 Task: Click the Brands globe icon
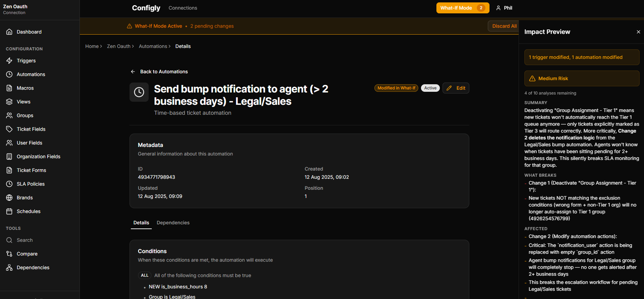(9, 198)
